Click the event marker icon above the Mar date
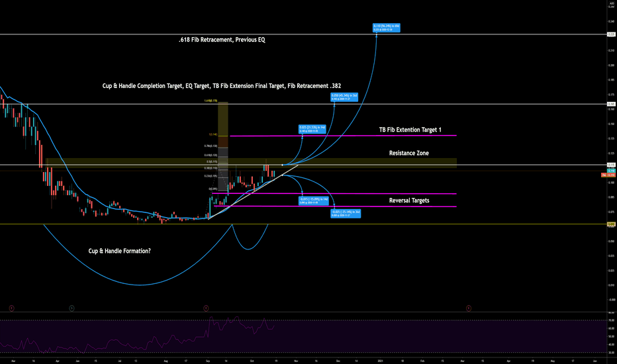 (x=11, y=308)
